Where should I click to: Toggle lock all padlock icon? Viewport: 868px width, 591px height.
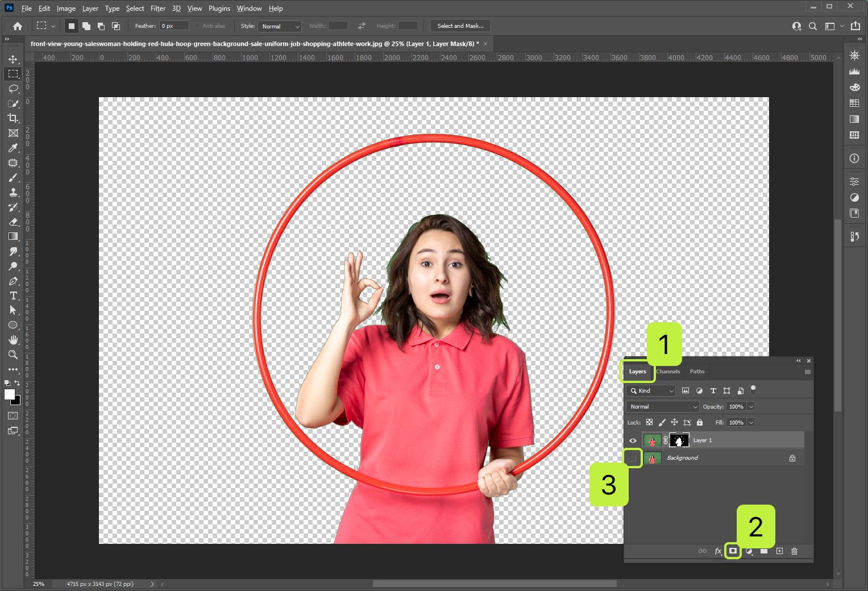(700, 422)
